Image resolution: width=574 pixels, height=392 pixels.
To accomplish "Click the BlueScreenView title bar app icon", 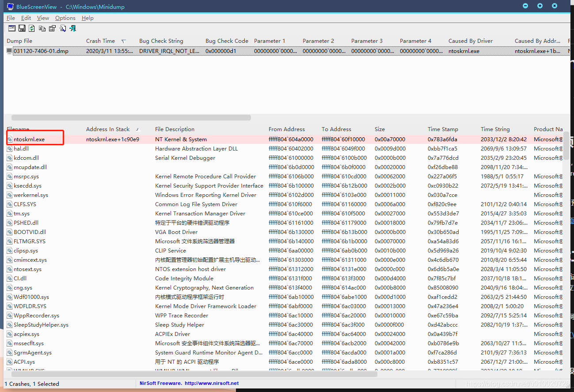I will (x=10, y=6).
